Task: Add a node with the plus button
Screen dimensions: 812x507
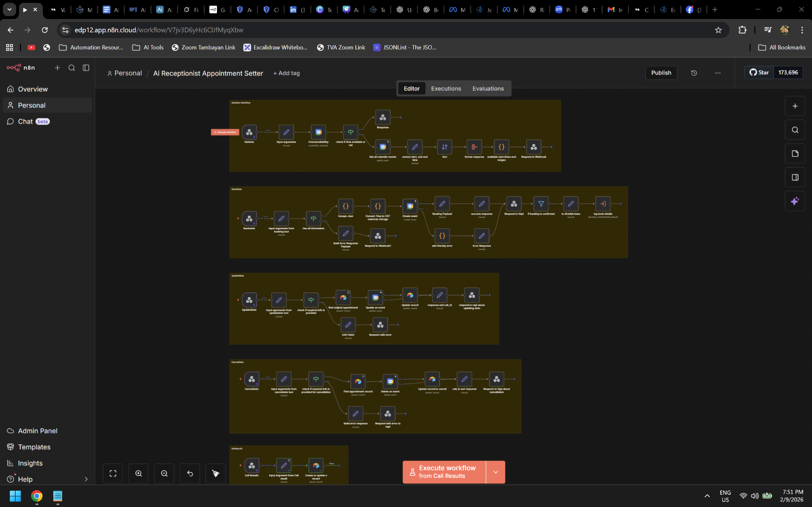Action: pyautogui.click(x=795, y=106)
